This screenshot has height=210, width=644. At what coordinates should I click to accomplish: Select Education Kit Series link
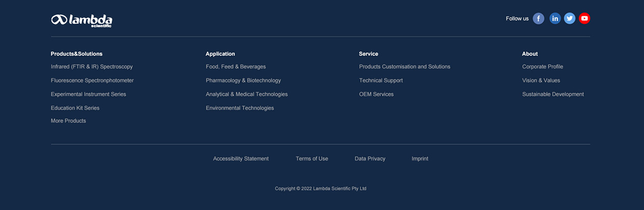[x=75, y=108]
